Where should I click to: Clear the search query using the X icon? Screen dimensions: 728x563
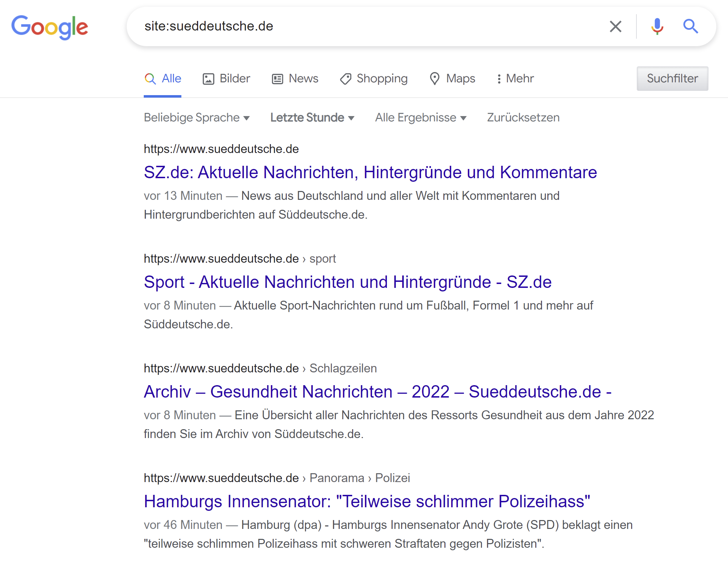[616, 26]
